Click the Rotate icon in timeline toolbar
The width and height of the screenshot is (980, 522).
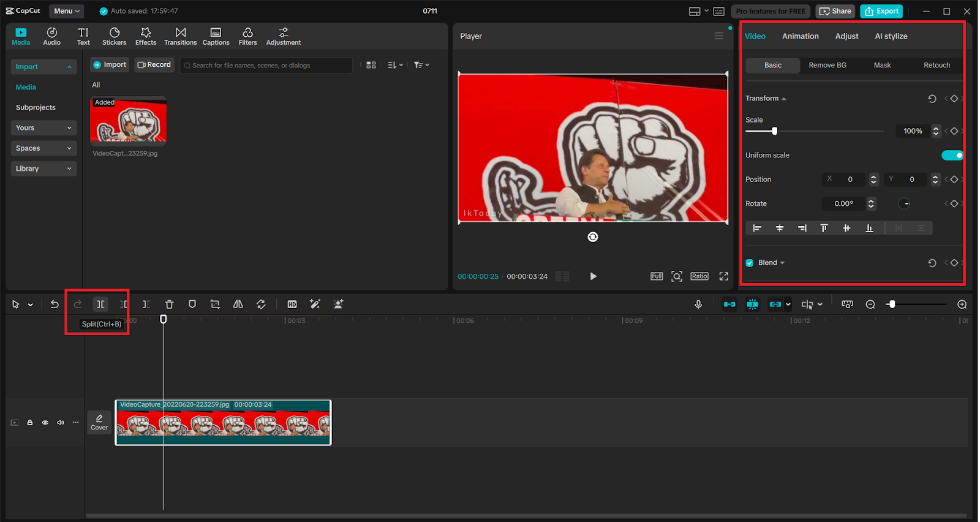click(x=261, y=304)
